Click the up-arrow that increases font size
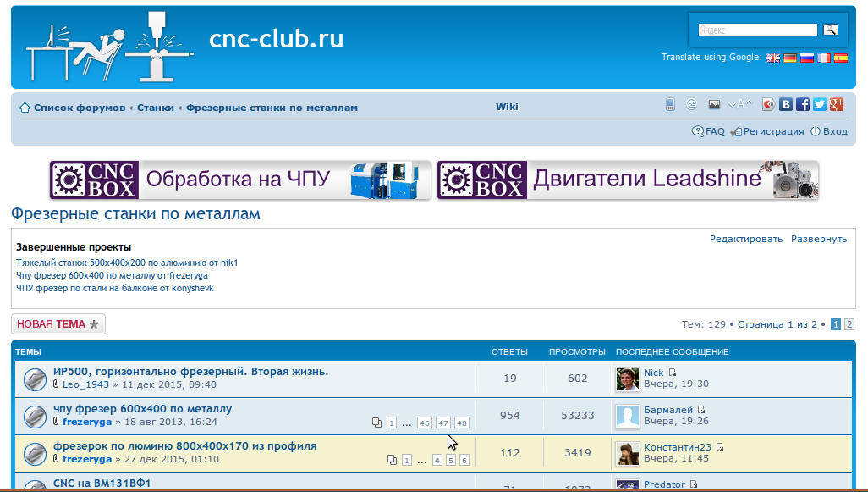This screenshot has height=492, width=868. [749, 103]
